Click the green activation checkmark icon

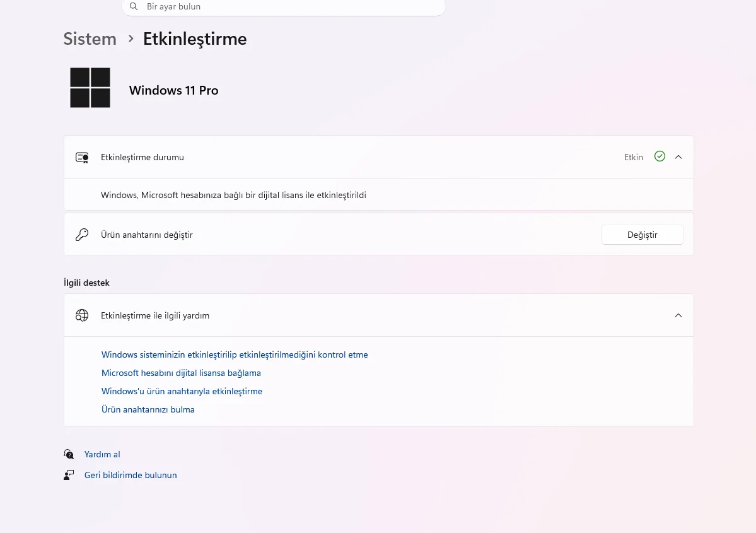pos(660,156)
